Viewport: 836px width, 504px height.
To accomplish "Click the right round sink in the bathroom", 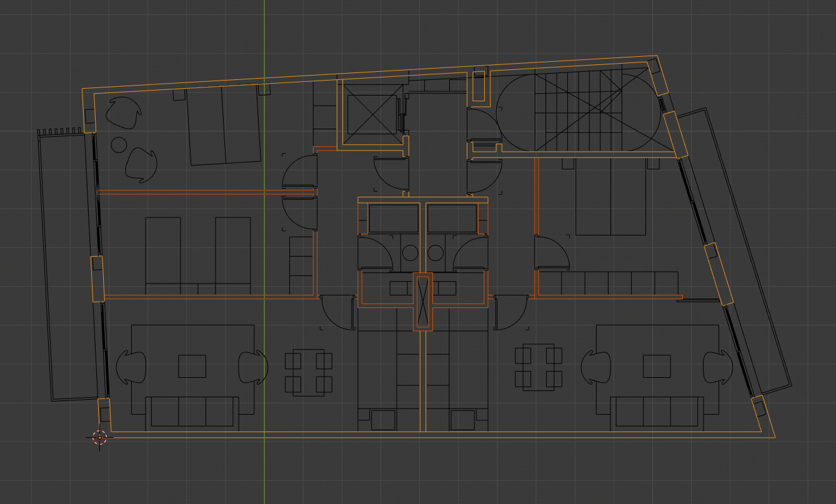I will 435,253.
